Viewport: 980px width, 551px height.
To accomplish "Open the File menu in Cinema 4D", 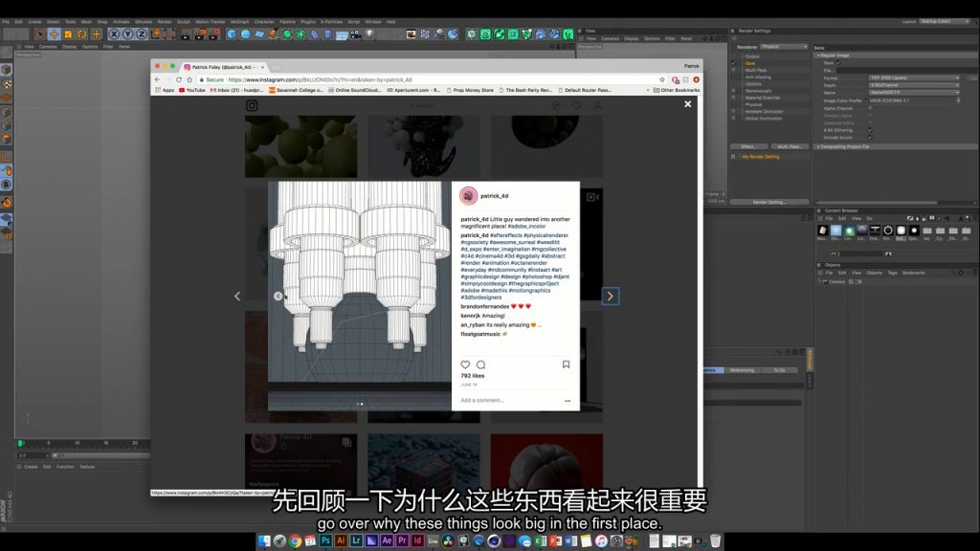I will point(6,22).
